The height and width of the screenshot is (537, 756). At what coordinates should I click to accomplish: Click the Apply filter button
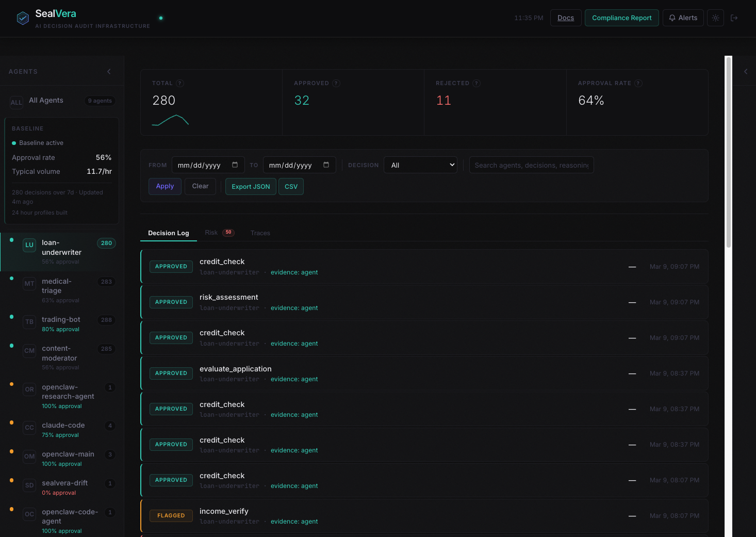(x=165, y=186)
